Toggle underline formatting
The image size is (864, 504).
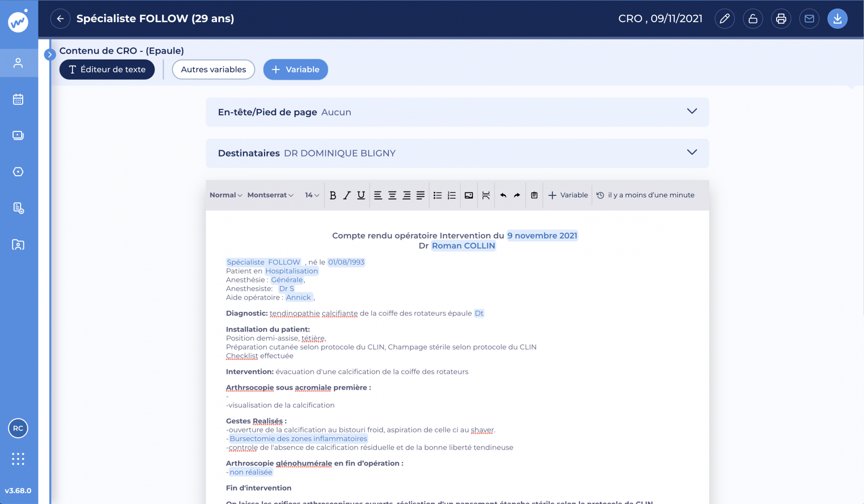[x=361, y=195]
